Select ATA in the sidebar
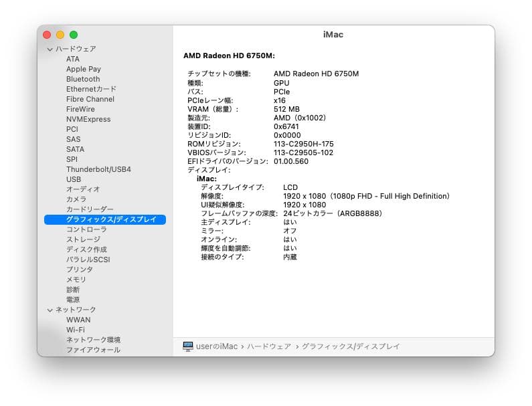The width and height of the screenshot is (532, 406). [x=73, y=59]
